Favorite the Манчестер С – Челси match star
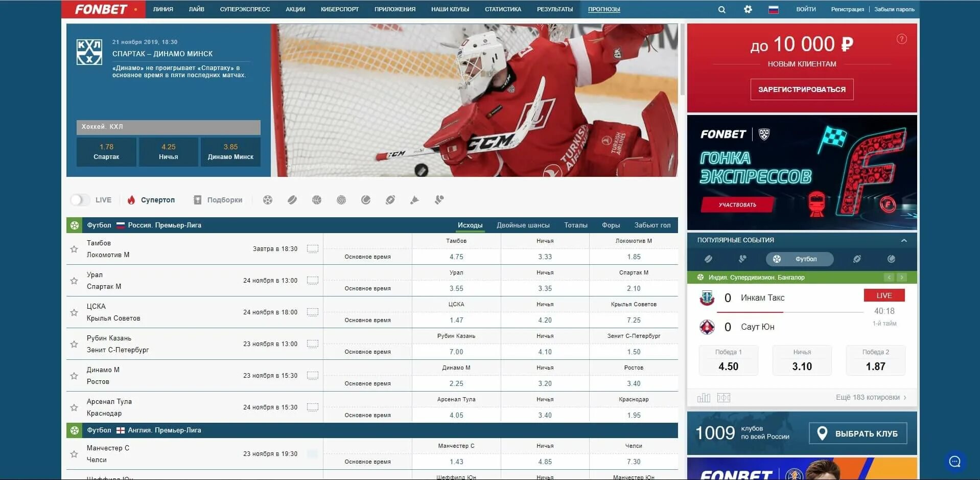This screenshot has width=980, height=480. point(74,454)
